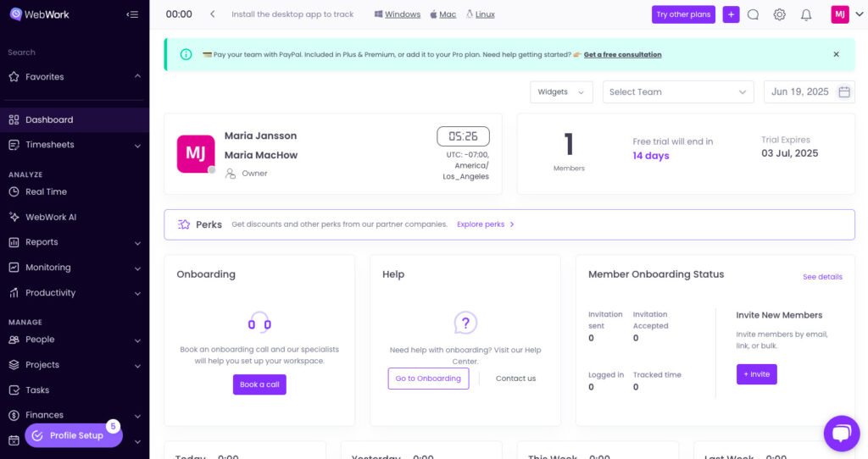Click the Productivity chart icon

coord(14,293)
